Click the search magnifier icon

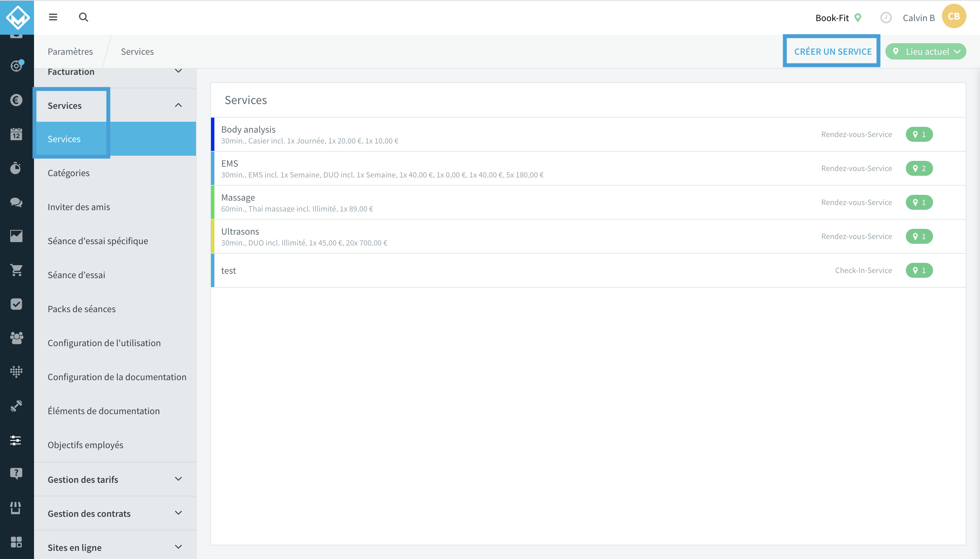tap(83, 17)
